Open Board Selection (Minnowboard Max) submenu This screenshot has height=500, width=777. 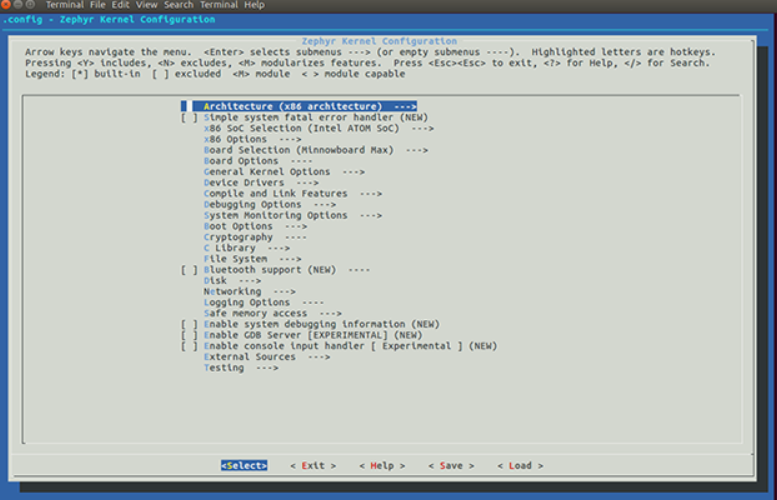pos(316,150)
